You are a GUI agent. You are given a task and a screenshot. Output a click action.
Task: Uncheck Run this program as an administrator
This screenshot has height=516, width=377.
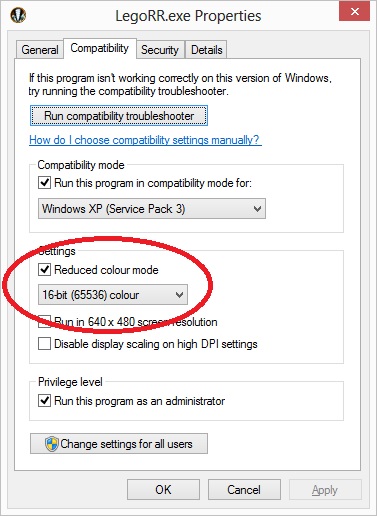44,401
